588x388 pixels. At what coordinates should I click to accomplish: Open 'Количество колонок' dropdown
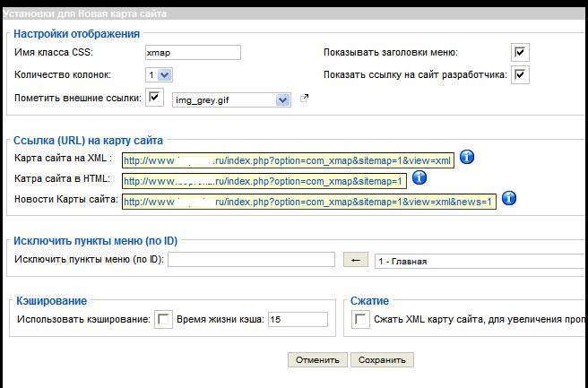tap(159, 75)
